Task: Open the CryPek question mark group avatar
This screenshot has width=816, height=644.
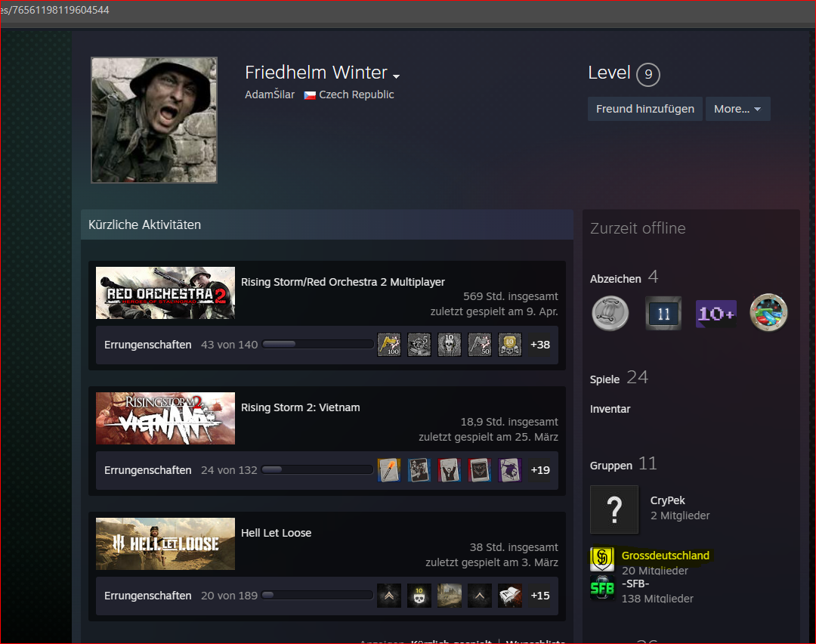Action: (x=614, y=509)
